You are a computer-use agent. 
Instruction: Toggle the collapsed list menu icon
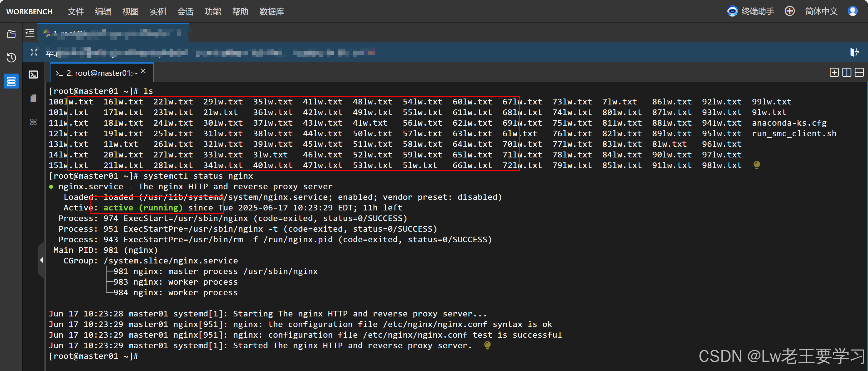30,33
